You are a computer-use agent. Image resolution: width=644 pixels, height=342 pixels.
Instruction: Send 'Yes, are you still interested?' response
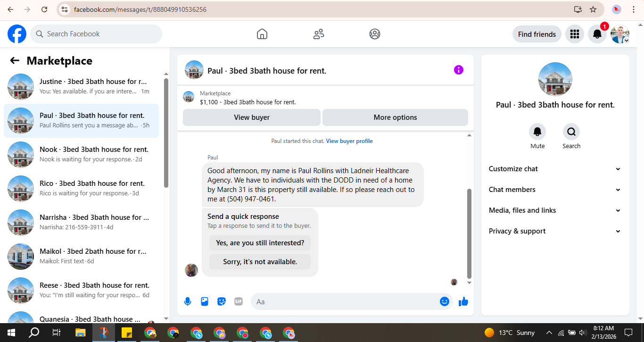(x=260, y=243)
